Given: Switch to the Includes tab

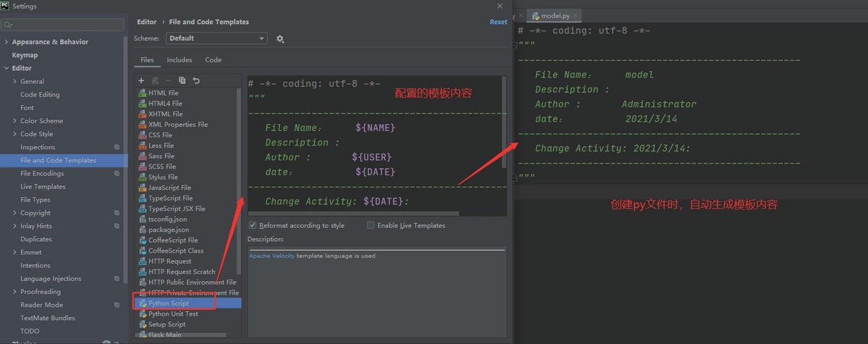Looking at the screenshot, I should click(179, 60).
